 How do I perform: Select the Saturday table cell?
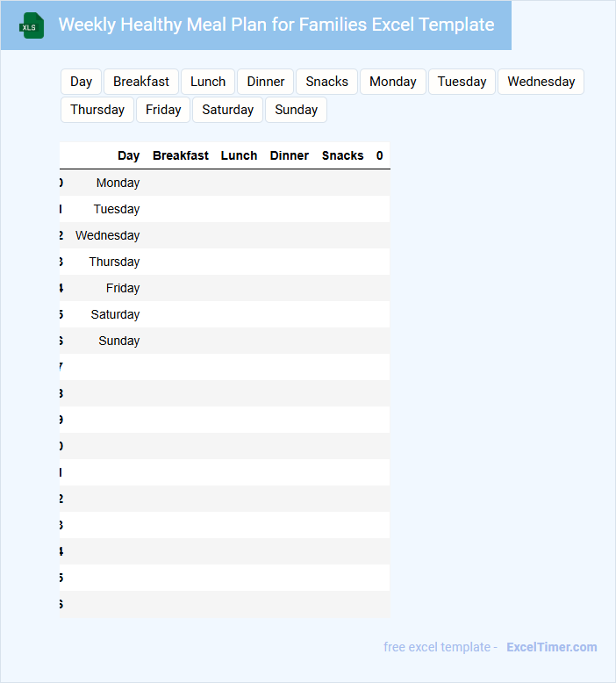115,314
